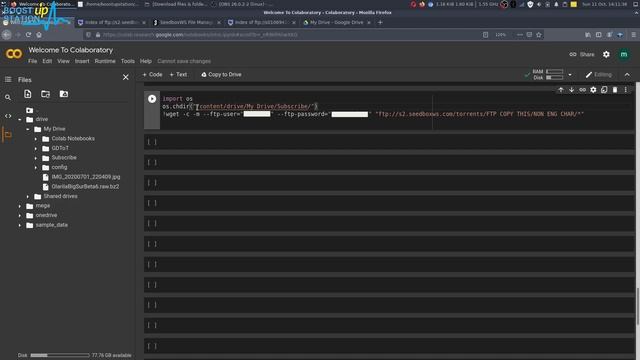The image size is (640, 360).
Task: Click the notebook vertical scrollbar
Action: (638, 306)
